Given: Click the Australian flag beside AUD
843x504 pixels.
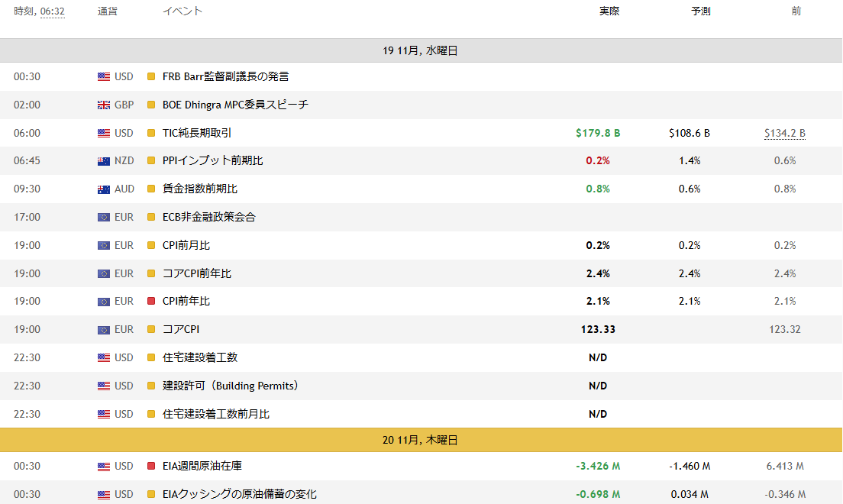Looking at the screenshot, I should tap(104, 189).
